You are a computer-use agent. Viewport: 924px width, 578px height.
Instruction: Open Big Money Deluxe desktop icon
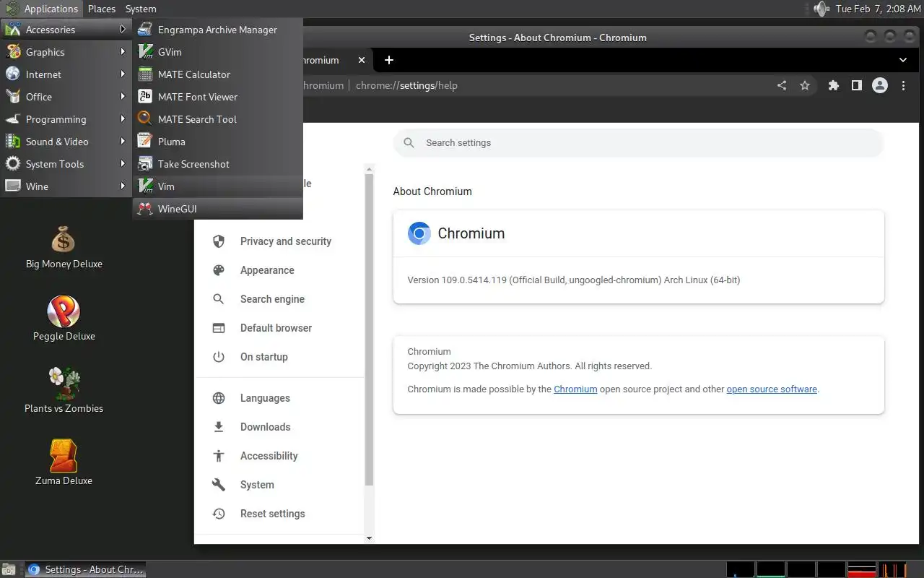(64, 248)
